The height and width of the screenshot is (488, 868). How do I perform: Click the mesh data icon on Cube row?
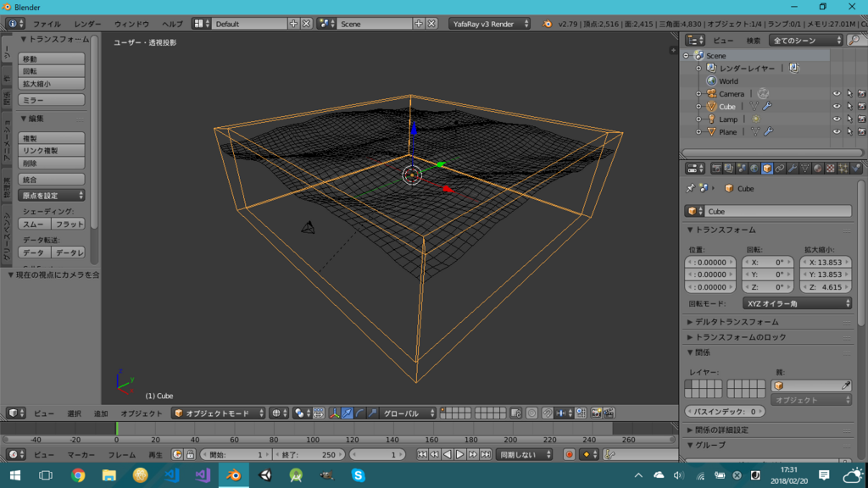pos(754,106)
